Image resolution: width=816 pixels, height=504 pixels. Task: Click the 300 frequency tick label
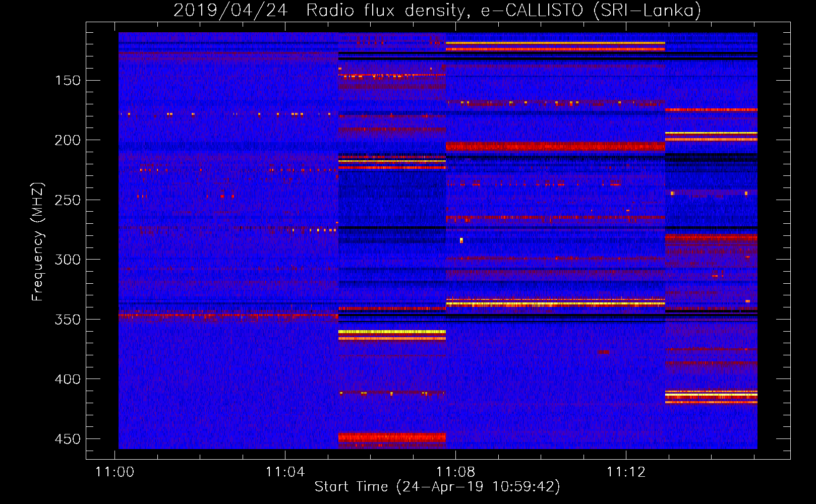[68, 260]
